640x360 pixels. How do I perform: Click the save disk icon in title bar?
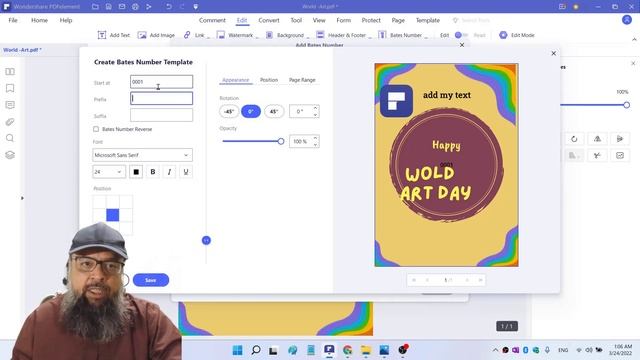tap(109, 7)
